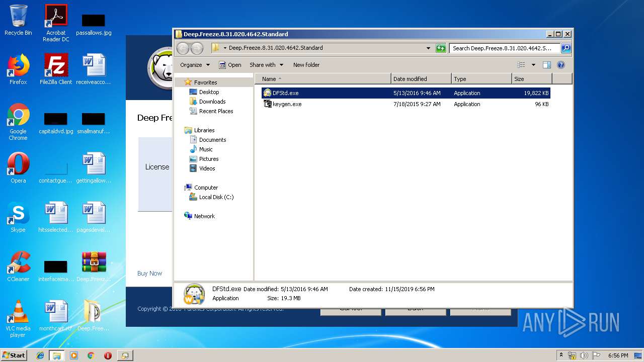
Task: Show hidden system tray icons arrow
Action: (561, 355)
